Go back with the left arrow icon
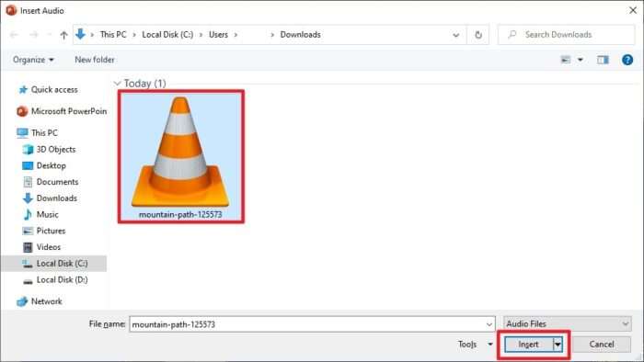This screenshot has height=362, width=644. pyautogui.click(x=14, y=35)
